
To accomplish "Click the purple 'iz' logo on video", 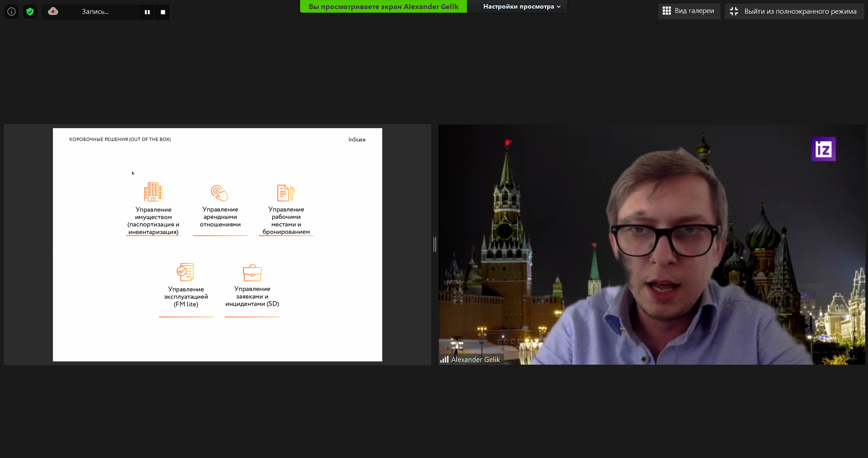I will pyautogui.click(x=823, y=149).
